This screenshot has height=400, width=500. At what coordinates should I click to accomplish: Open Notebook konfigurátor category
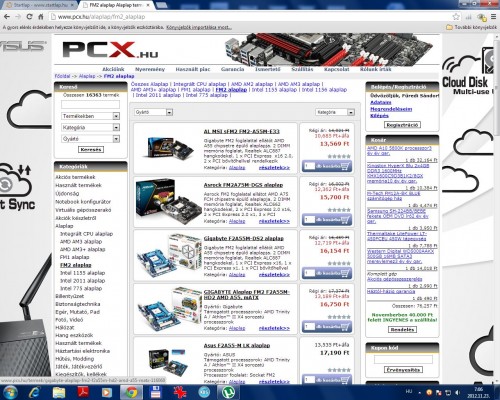coord(83,202)
